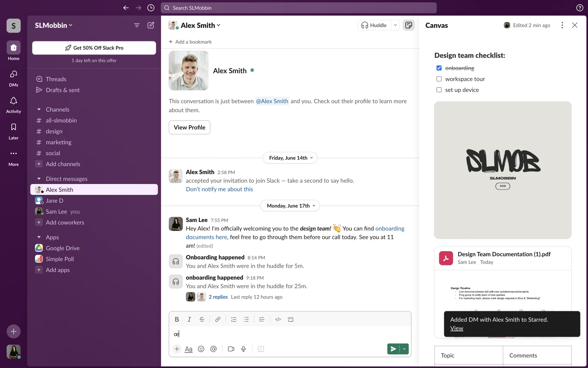Toggle the canvas icon in header
Screen dimensions: 588x368
pos(409,25)
